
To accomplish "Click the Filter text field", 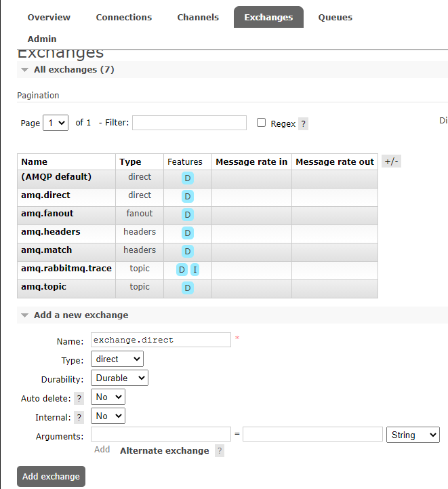I will 189,123.
